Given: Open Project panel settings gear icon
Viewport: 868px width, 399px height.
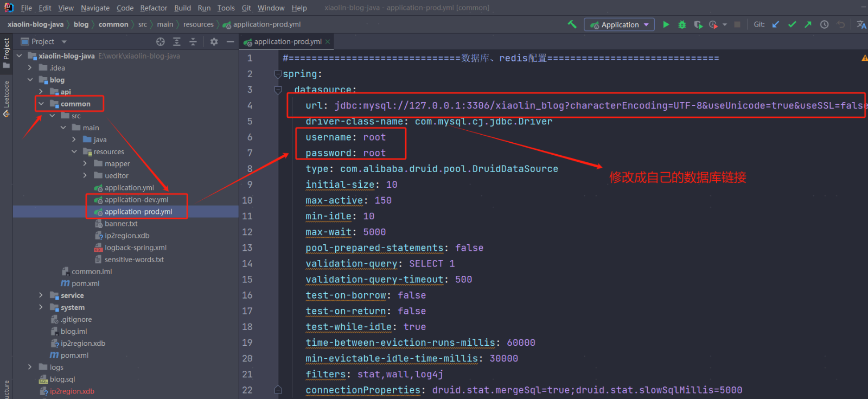Looking at the screenshot, I should tap(214, 42).
